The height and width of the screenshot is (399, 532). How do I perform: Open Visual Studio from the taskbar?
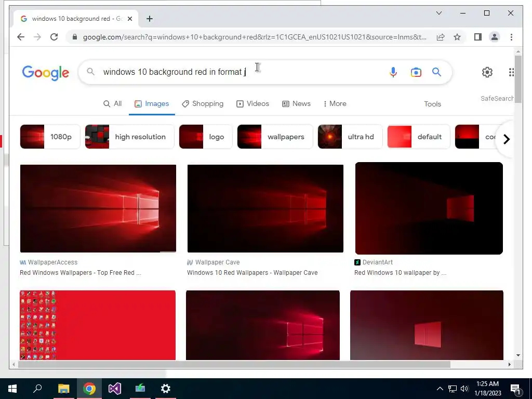click(115, 389)
